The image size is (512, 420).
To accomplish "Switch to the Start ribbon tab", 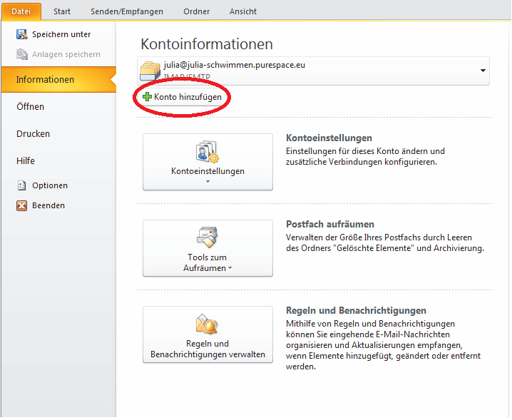I will [x=62, y=11].
